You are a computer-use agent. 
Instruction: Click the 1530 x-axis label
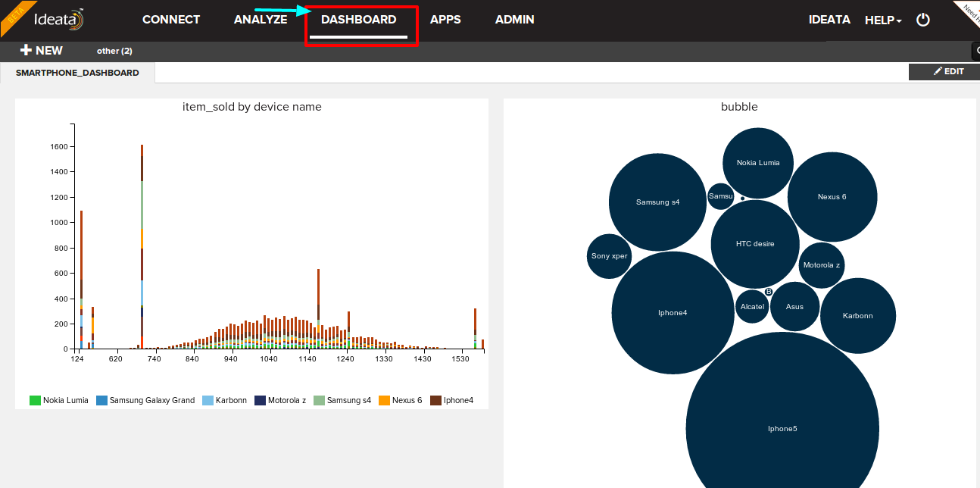[460, 359]
